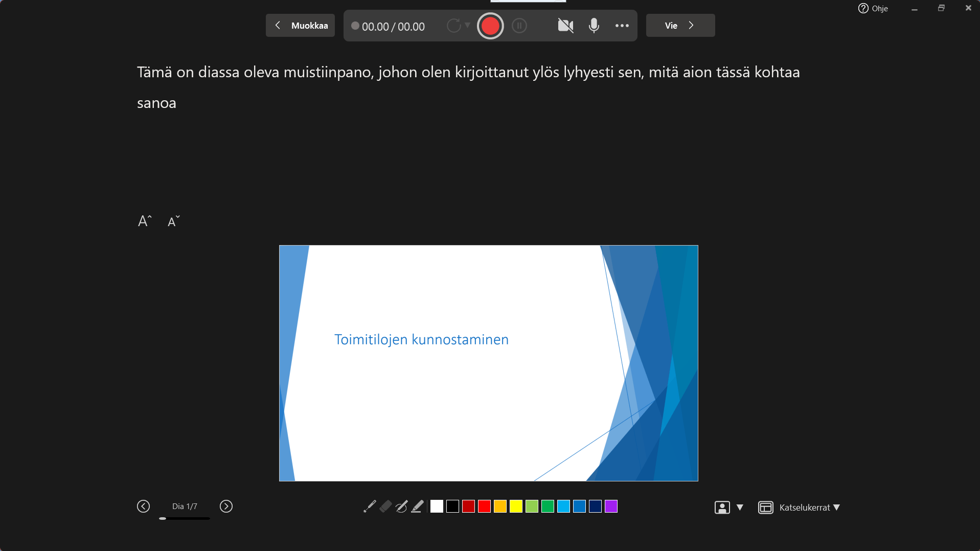Pick the yellow ink color

coord(516,506)
